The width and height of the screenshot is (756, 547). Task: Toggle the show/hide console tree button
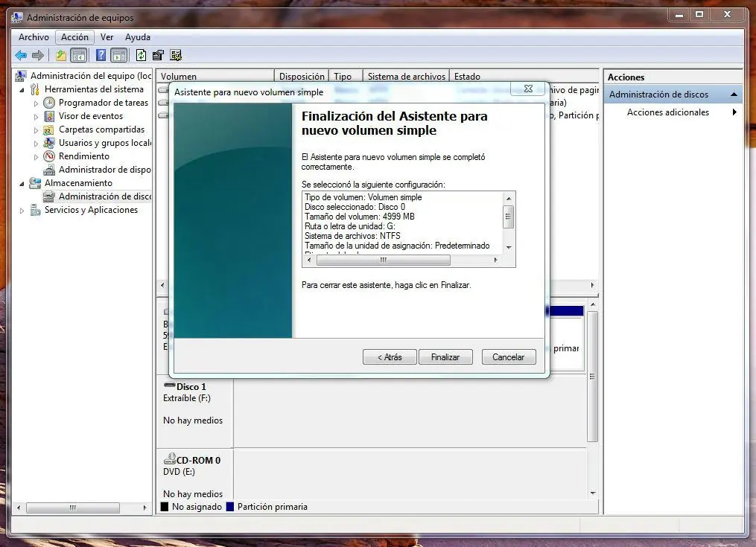coord(79,55)
